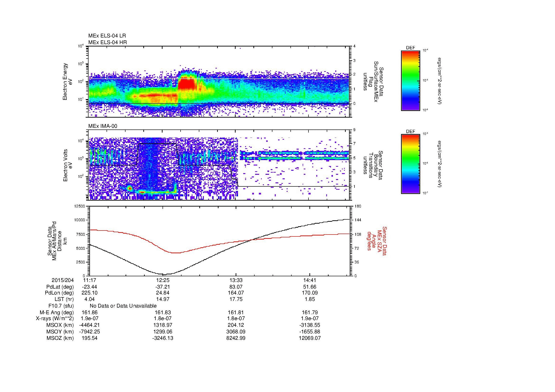Click MSOY value -1655.88
This screenshot has height=392, width=555.
[x=310, y=332]
